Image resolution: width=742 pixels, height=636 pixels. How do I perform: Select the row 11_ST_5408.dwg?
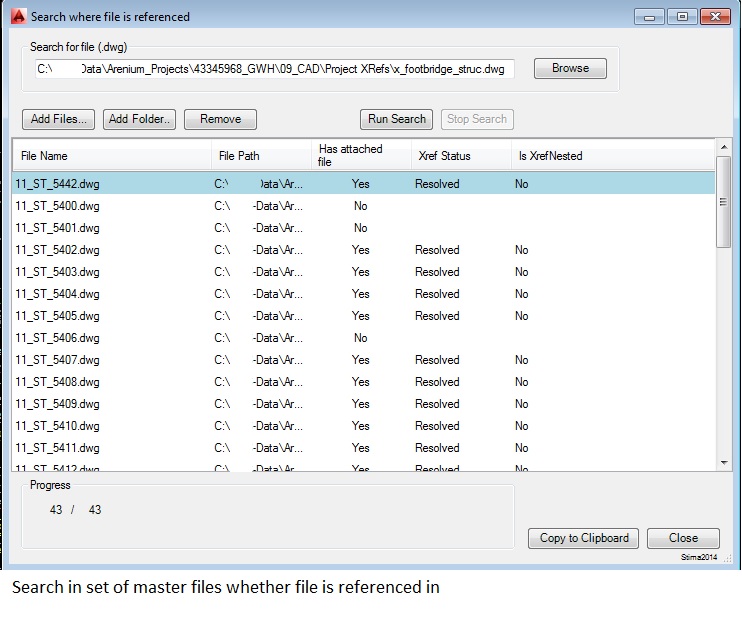pos(363,382)
